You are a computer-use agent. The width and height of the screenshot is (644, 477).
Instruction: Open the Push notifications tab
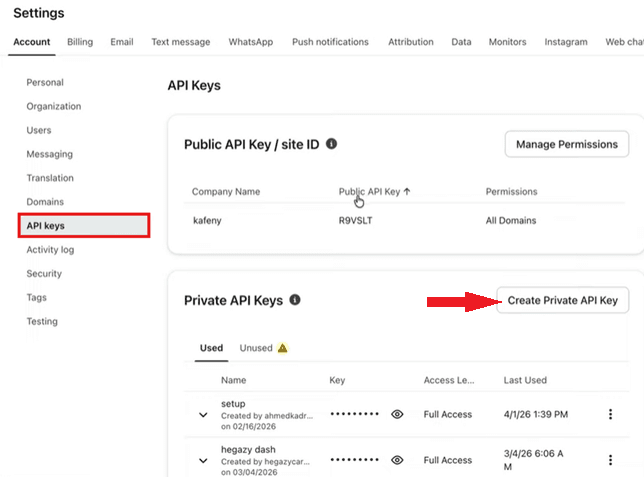(x=330, y=42)
